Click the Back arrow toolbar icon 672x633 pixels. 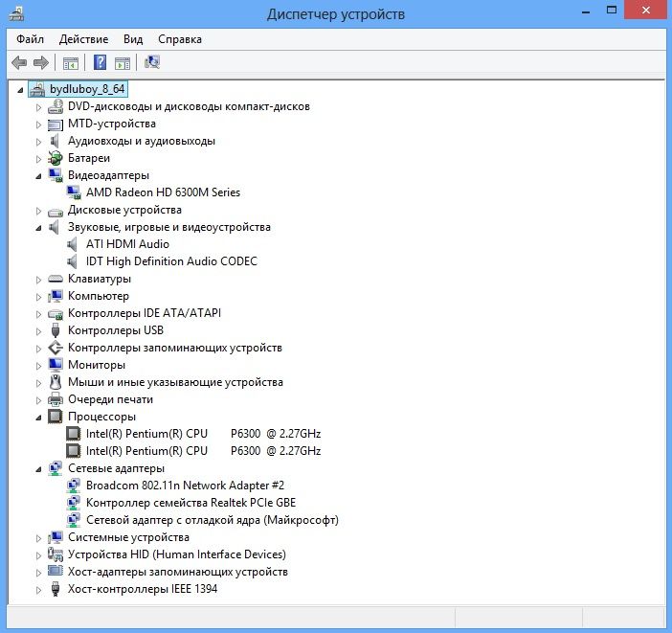(x=19, y=63)
